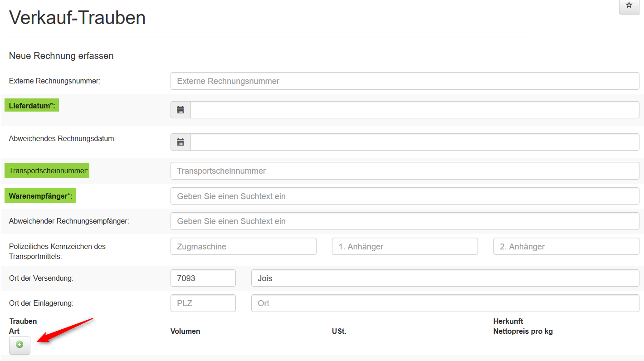Focus the Ort field for Einlagerung
644x361 pixels.
pos(445,303)
